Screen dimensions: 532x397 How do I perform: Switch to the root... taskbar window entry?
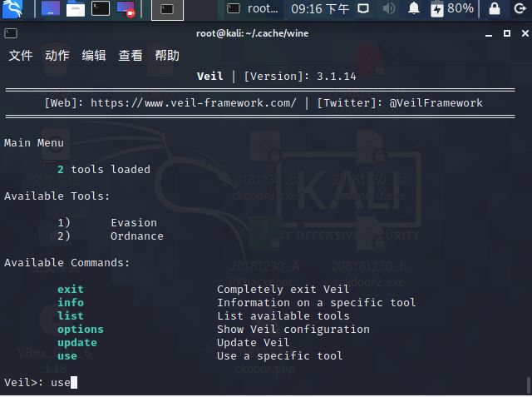(x=253, y=8)
